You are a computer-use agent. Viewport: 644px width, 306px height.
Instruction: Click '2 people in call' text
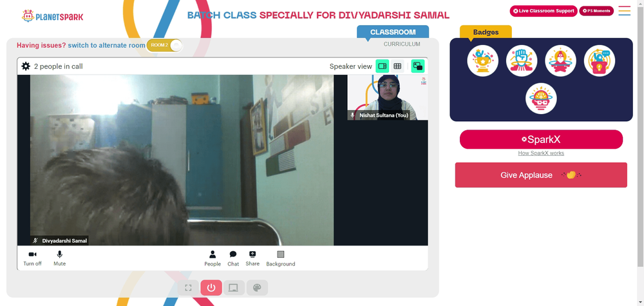coord(59,66)
